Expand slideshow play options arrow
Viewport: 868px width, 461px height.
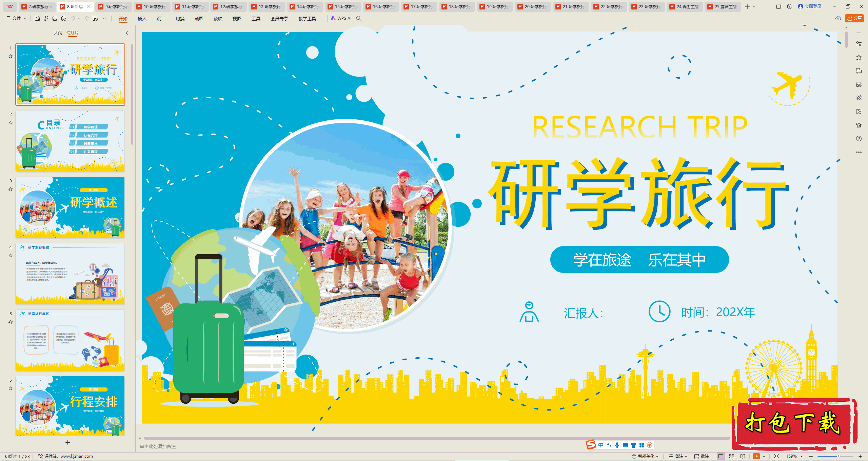764,456
